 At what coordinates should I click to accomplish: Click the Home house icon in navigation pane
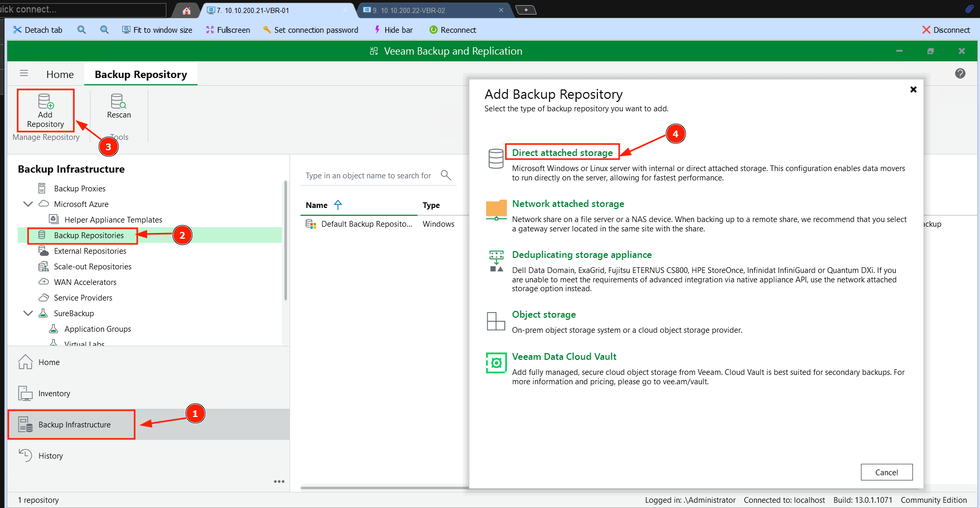(25, 362)
